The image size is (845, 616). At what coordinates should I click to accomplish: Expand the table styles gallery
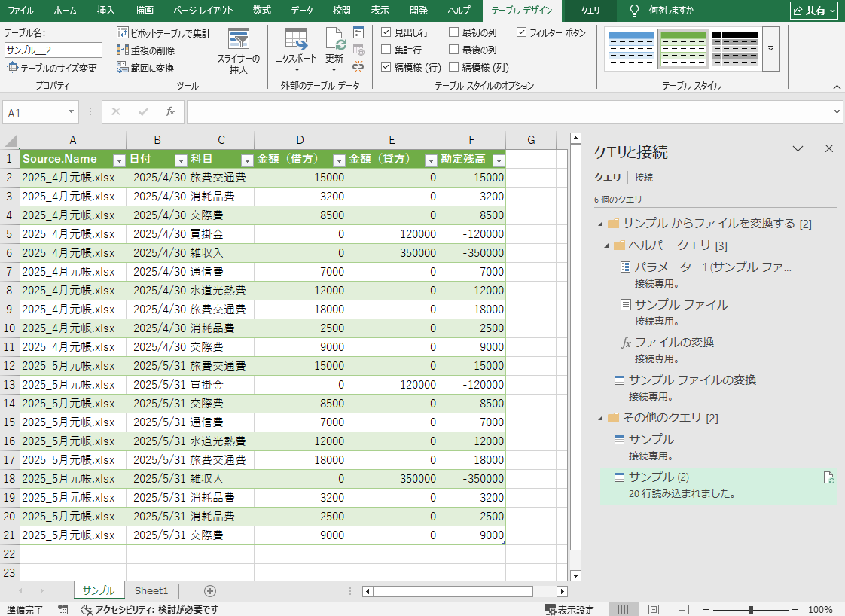pos(770,49)
